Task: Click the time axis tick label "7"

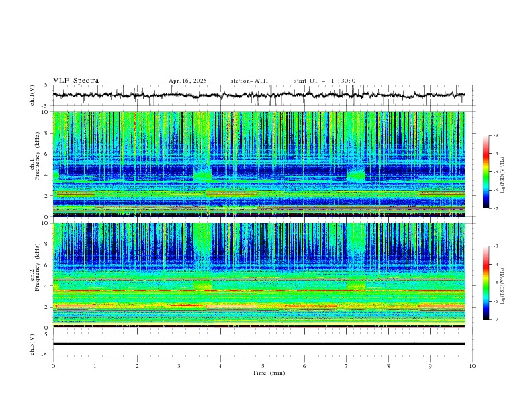Action: click(x=347, y=366)
